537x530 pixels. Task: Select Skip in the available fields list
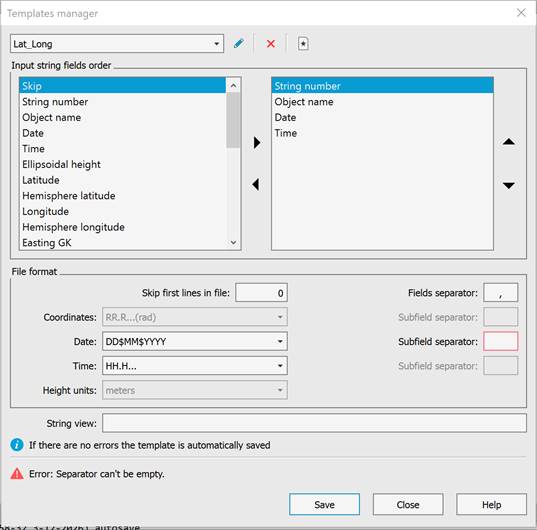coord(123,86)
